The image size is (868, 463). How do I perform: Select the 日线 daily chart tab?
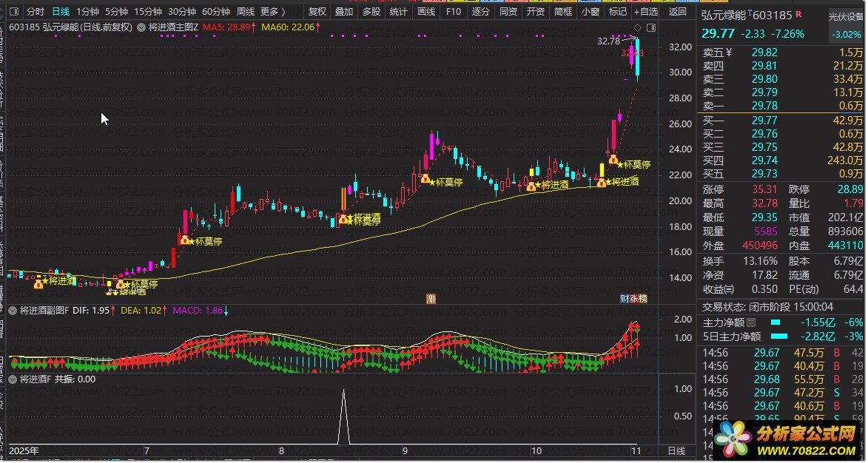(61, 11)
